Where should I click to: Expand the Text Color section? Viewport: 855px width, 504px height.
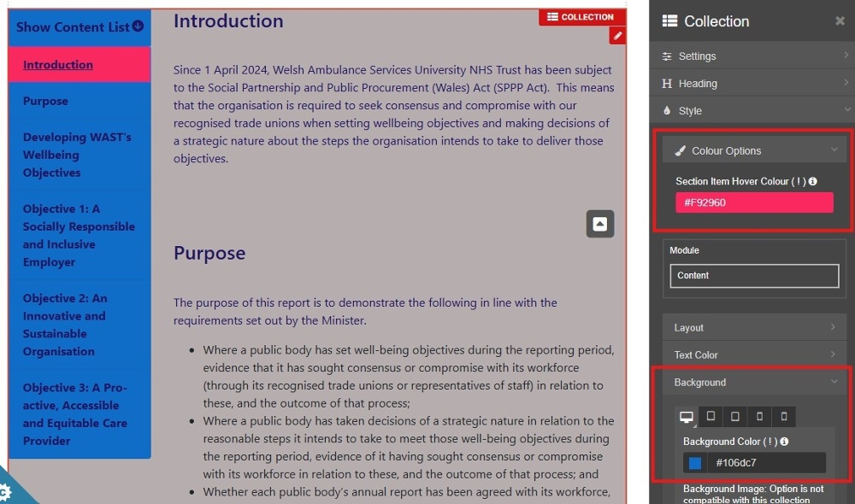(754, 355)
